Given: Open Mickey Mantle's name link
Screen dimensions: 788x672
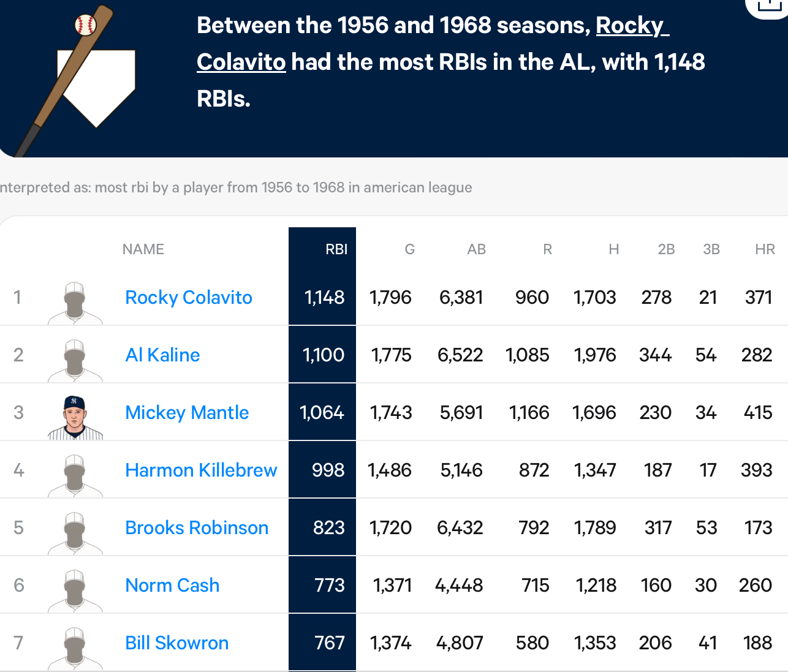Looking at the screenshot, I should [187, 412].
